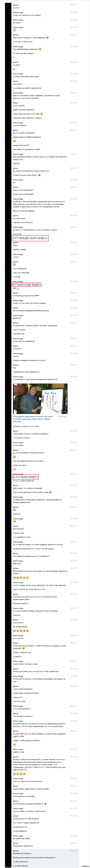Viewport: 90px width, 868px height.
Task: Click emoji after 'Так задавай вопрос правильно)'
Action: (40, 49)
